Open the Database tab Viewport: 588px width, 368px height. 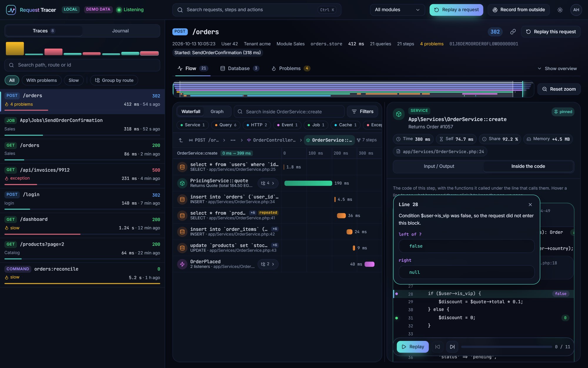point(240,68)
